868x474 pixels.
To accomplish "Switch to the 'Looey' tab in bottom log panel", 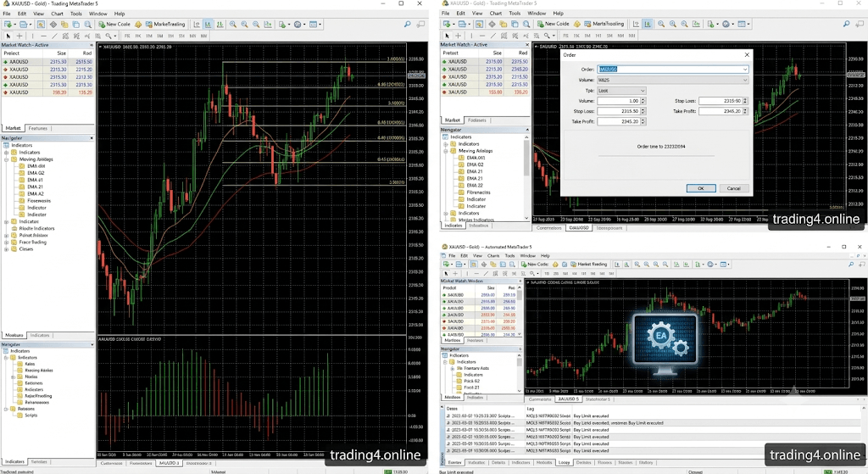I will coord(564,462).
